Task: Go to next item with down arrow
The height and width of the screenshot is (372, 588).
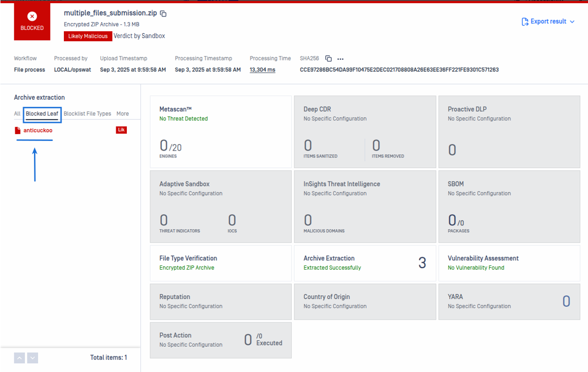Action: click(x=32, y=358)
